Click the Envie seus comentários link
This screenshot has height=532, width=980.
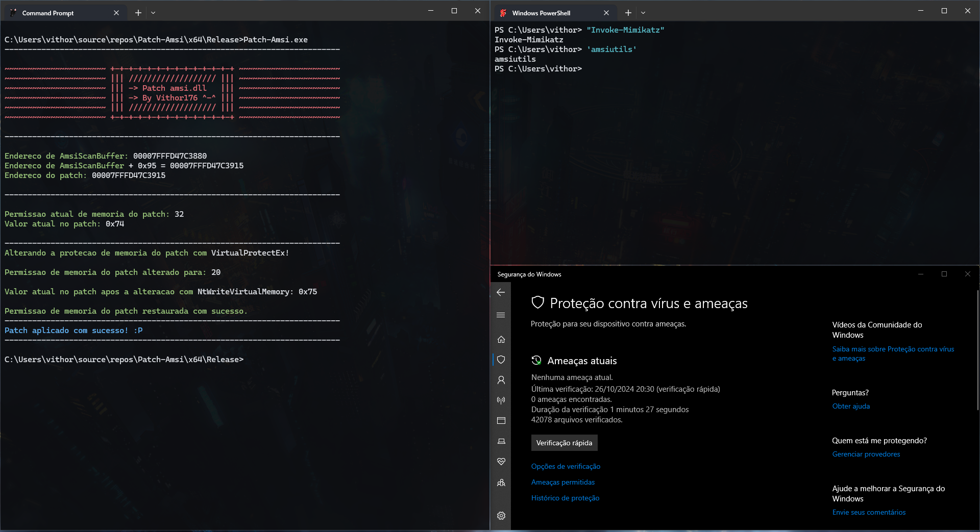869,512
